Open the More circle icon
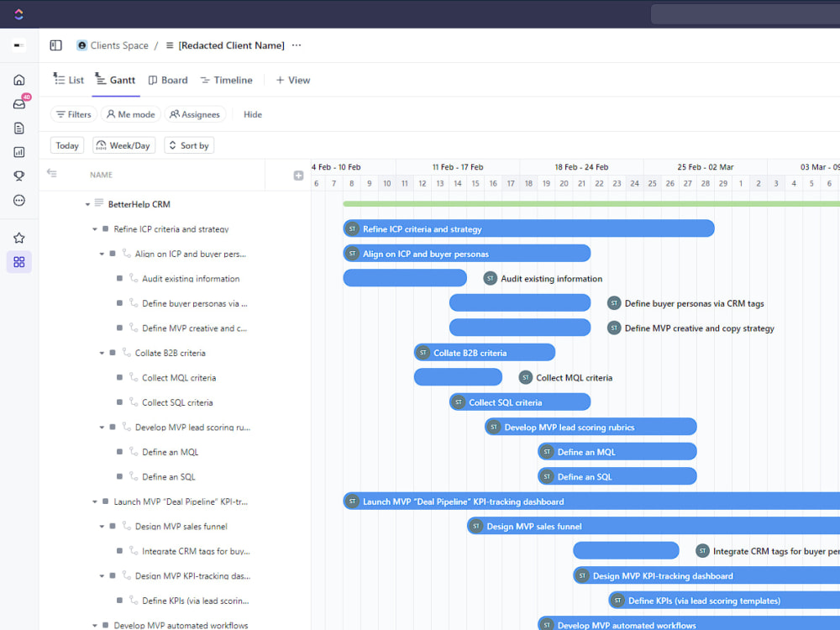 19,201
